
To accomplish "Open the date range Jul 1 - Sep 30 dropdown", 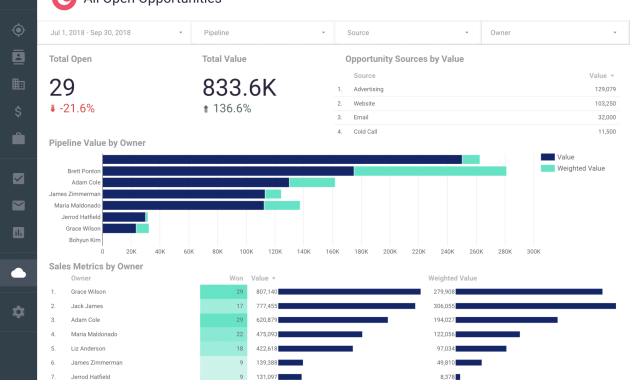I will click(x=115, y=33).
